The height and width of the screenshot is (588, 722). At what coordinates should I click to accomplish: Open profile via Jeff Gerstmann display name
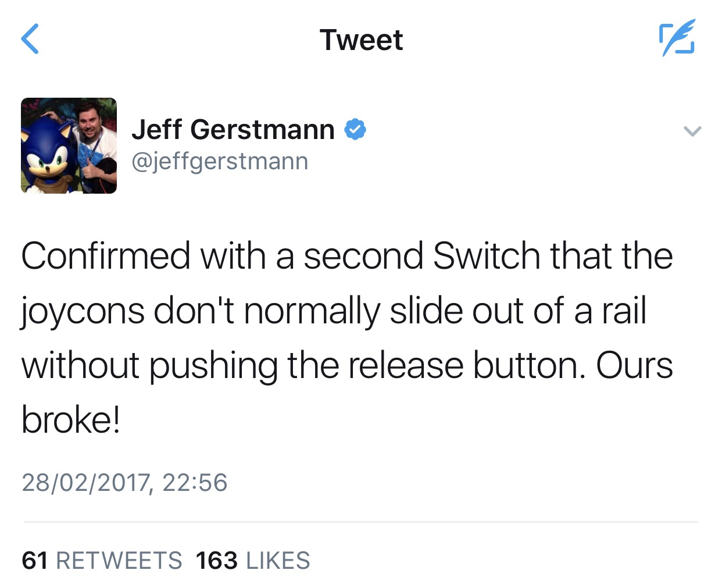click(x=233, y=129)
